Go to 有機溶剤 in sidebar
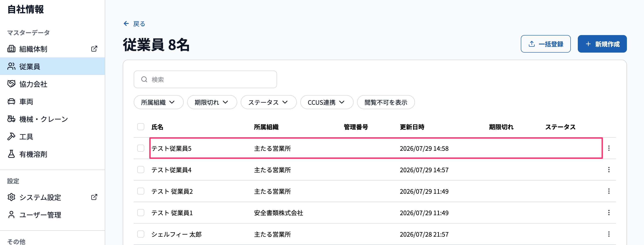 [x=52, y=154]
